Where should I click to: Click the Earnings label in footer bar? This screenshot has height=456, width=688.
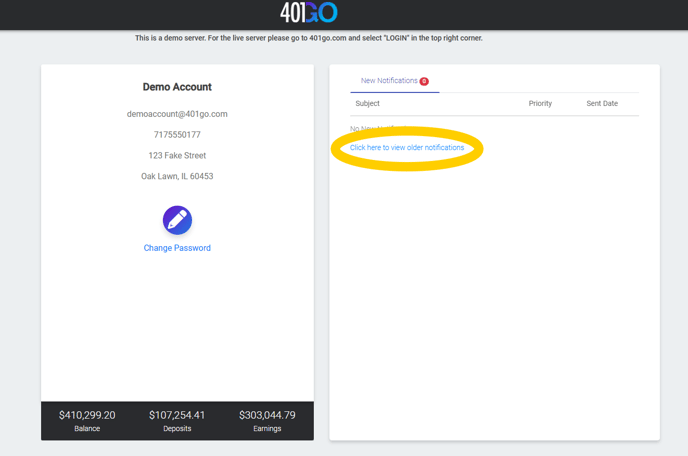point(267,429)
